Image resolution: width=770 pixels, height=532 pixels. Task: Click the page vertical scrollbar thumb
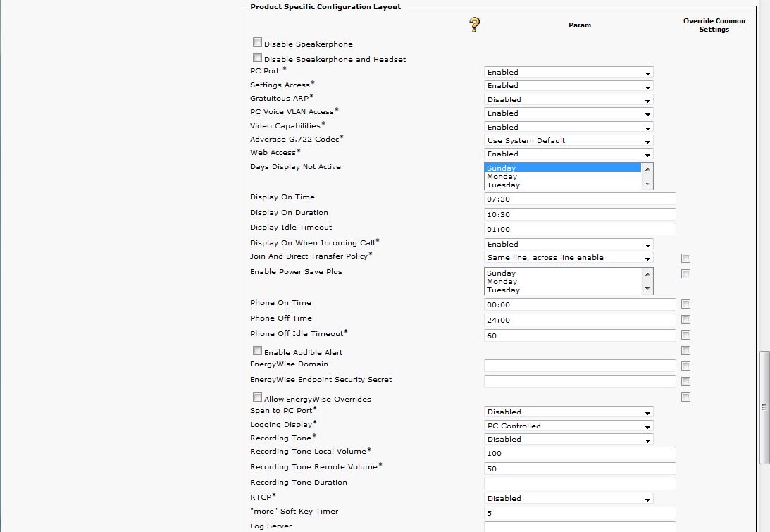[x=764, y=407]
